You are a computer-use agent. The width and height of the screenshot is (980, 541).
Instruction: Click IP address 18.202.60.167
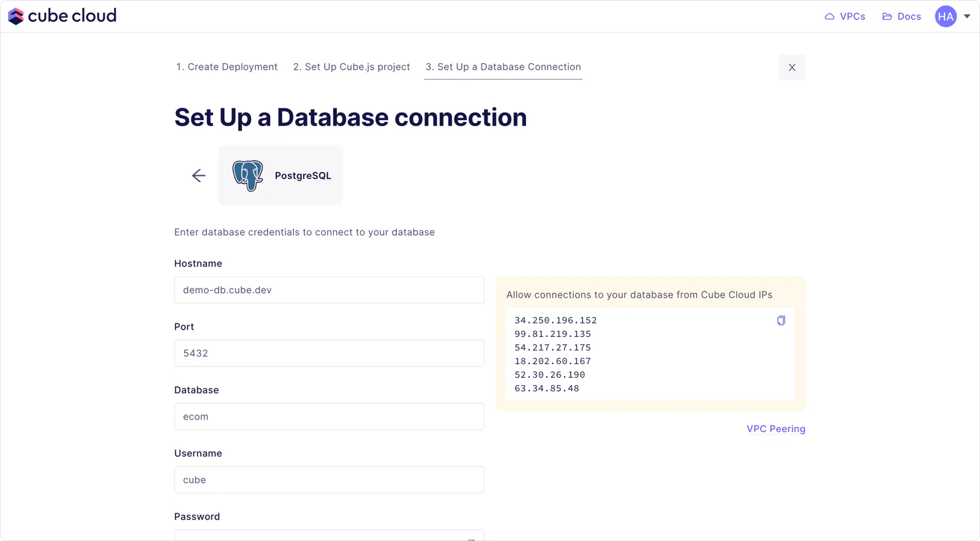[552, 361]
